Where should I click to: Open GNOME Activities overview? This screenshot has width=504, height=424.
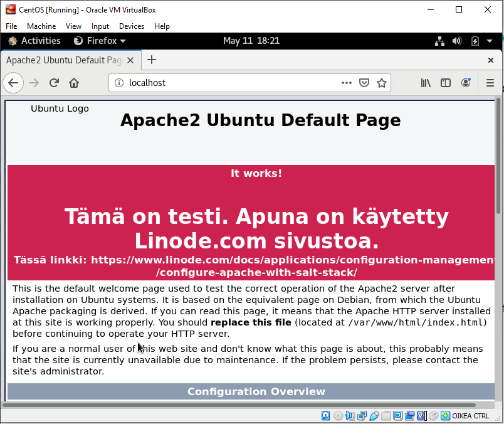point(34,41)
